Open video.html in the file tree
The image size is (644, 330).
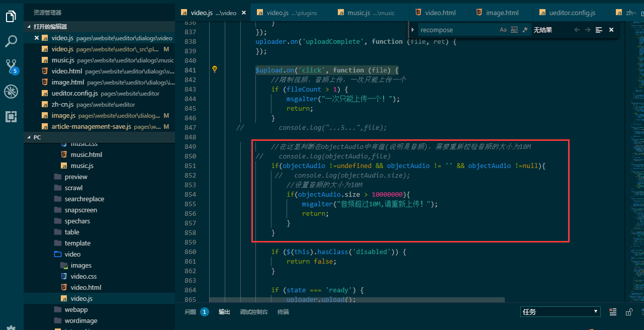(x=86, y=287)
